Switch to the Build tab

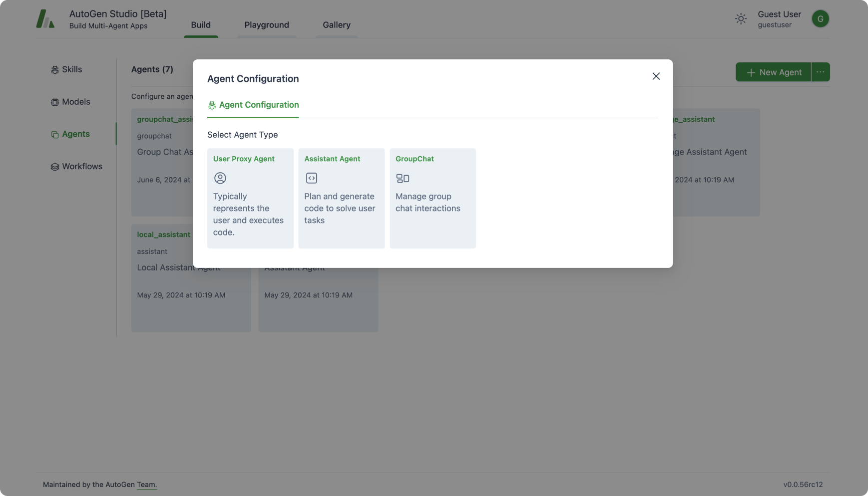(x=201, y=25)
